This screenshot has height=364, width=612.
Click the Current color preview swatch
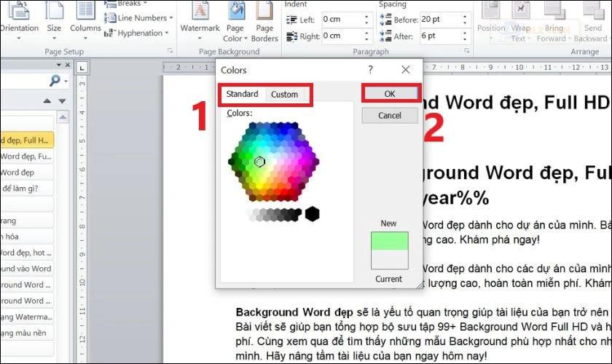click(x=390, y=259)
